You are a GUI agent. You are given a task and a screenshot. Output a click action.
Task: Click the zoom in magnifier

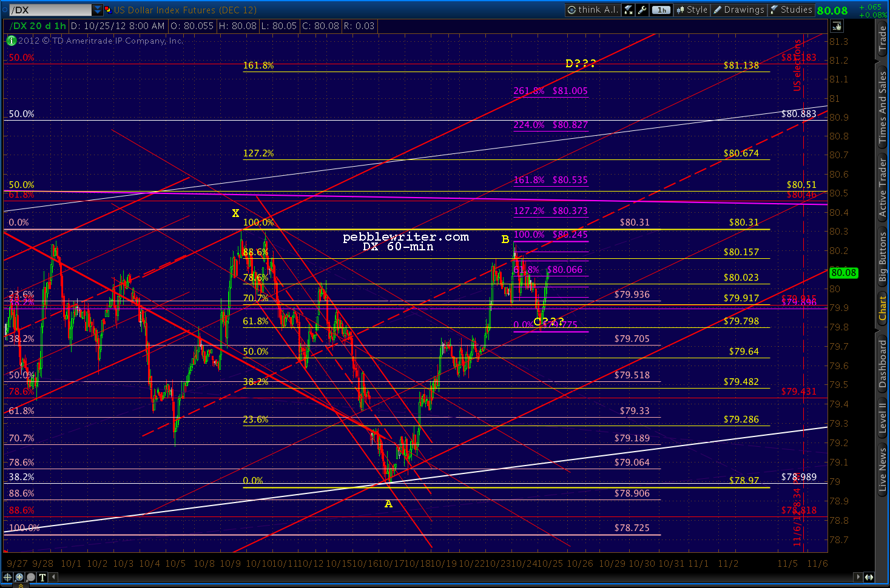(19, 577)
